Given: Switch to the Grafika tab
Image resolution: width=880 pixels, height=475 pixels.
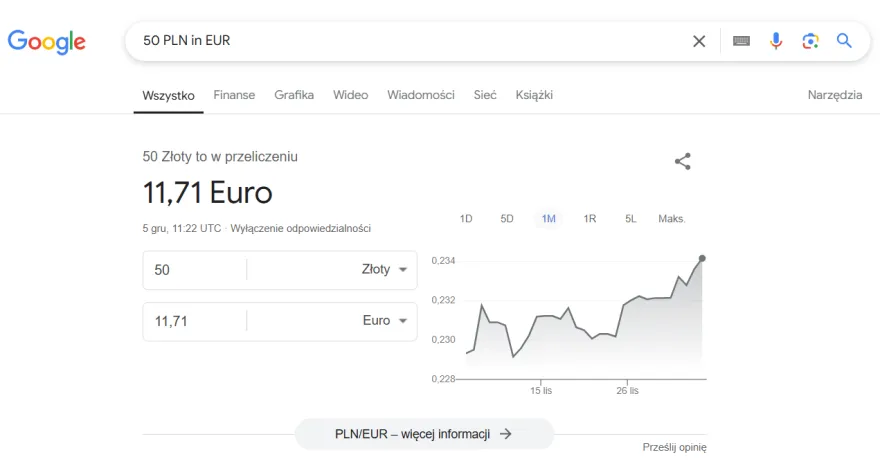Looking at the screenshot, I should click(294, 95).
